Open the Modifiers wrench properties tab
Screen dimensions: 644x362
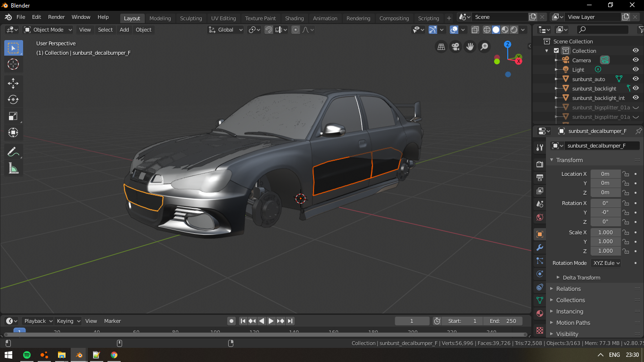540,247
